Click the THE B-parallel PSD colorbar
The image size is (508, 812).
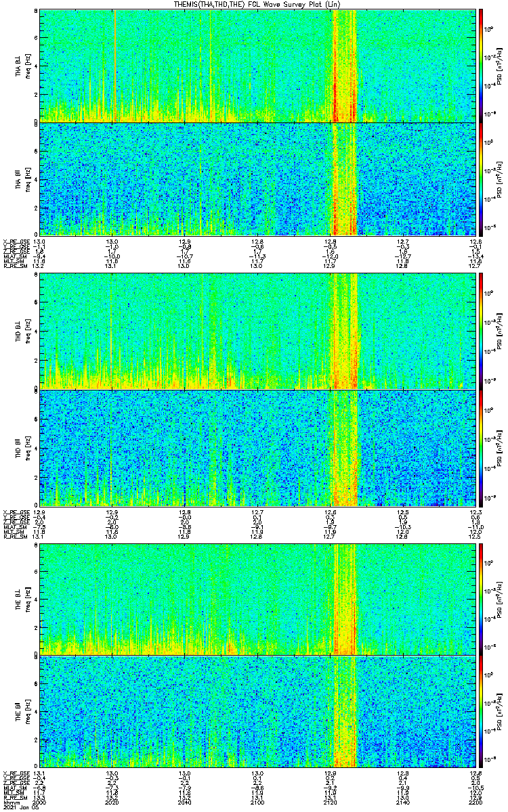pos(481,712)
